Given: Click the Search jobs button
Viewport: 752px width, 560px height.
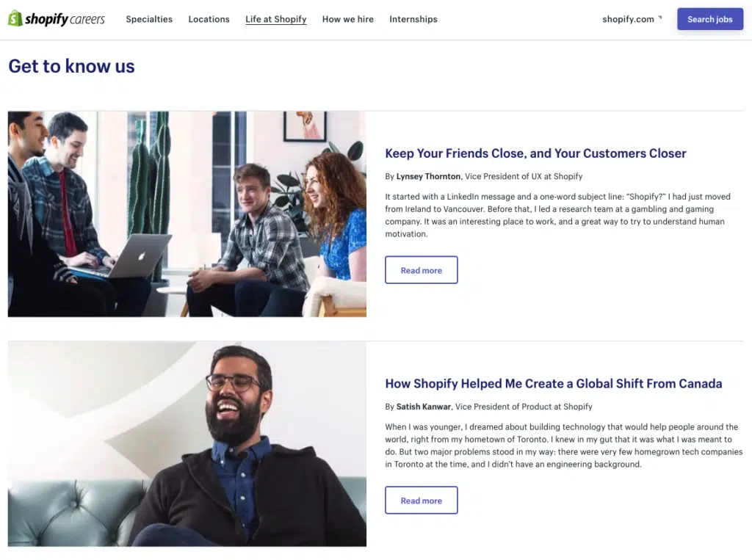Looking at the screenshot, I should [710, 19].
